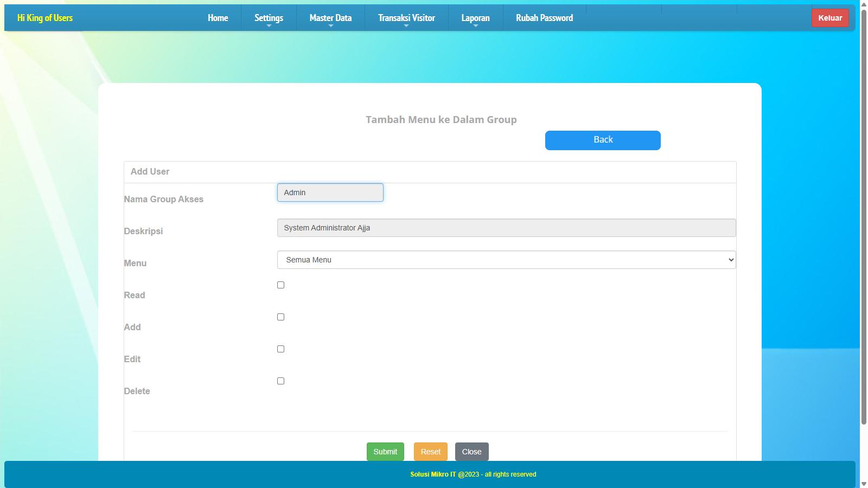Expand the Settings navigation menu

(269, 18)
